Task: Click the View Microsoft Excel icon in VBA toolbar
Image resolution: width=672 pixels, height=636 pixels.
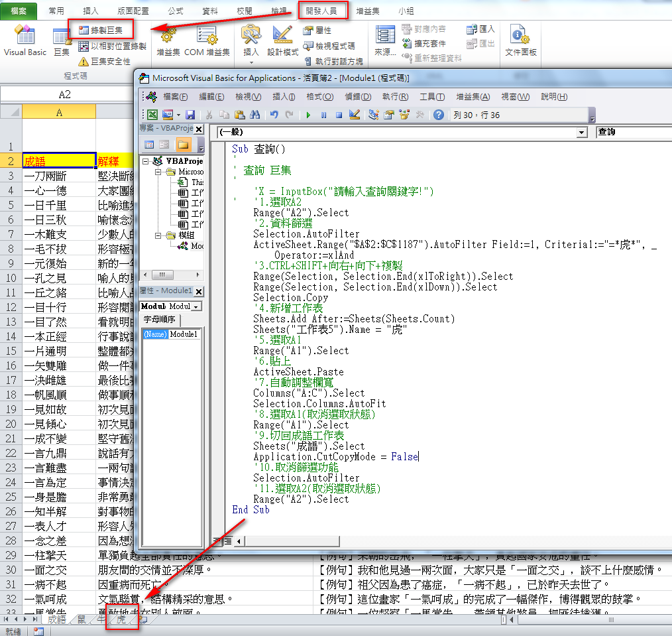Action: point(152,115)
